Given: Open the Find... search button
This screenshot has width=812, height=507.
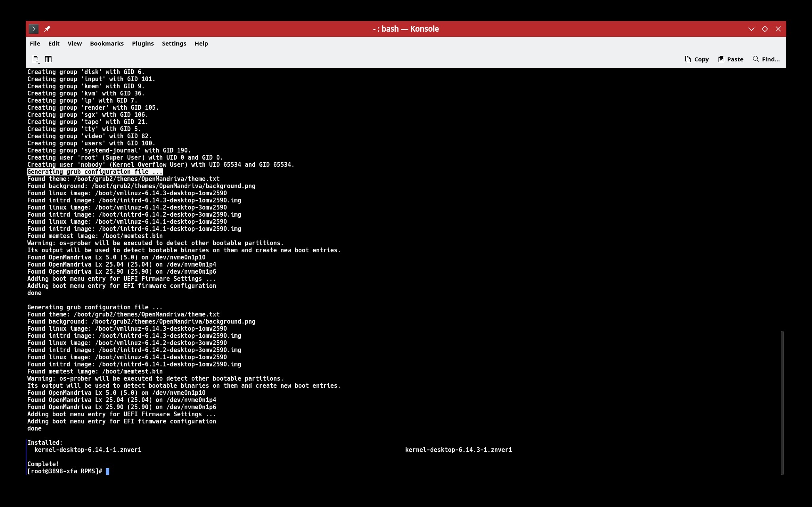Looking at the screenshot, I should [x=766, y=59].
